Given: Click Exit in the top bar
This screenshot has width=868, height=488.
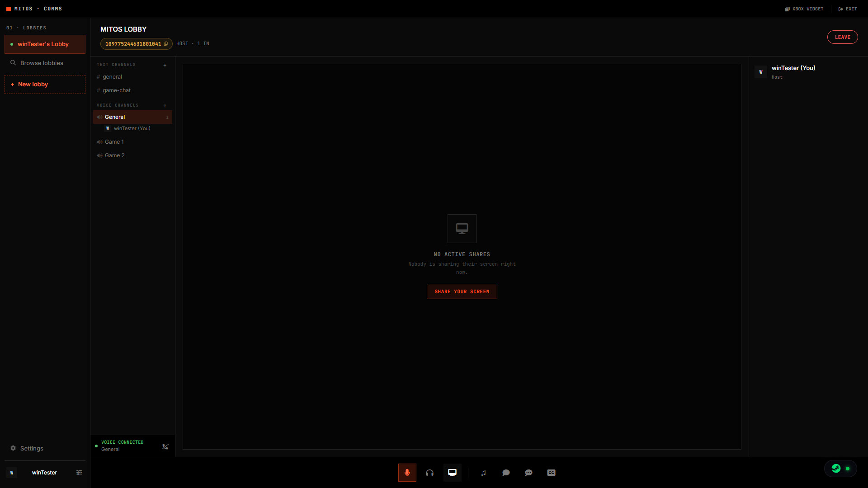Looking at the screenshot, I should pos(848,9).
